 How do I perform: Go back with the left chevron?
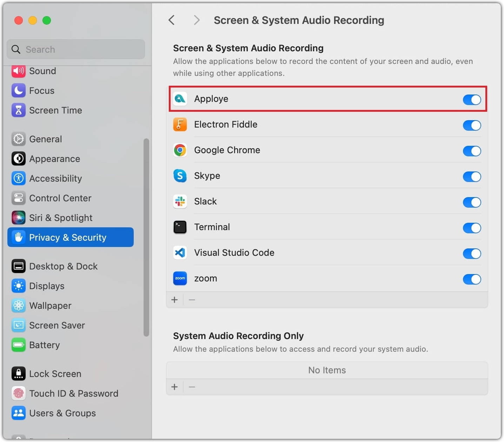(x=171, y=20)
